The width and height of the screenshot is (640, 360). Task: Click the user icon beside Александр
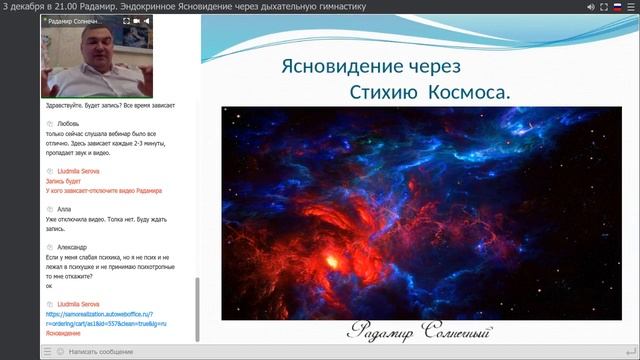click(x=50, y=247)
